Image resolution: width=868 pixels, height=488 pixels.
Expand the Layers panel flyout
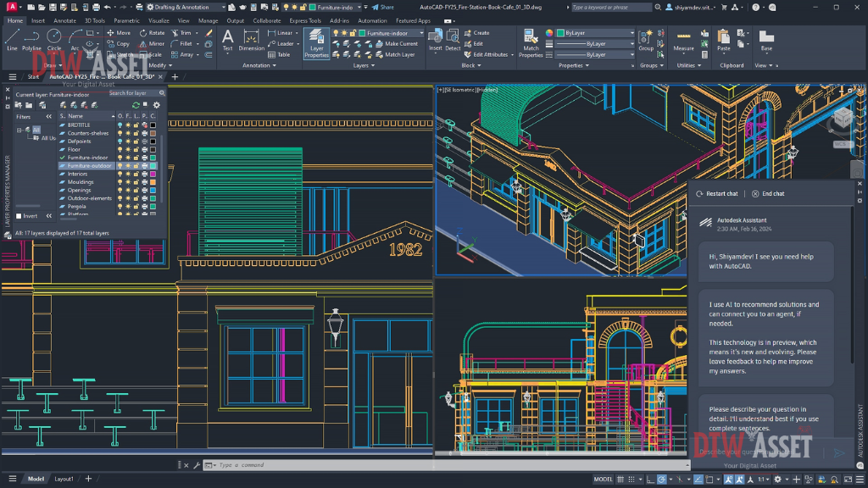point(364,65)
